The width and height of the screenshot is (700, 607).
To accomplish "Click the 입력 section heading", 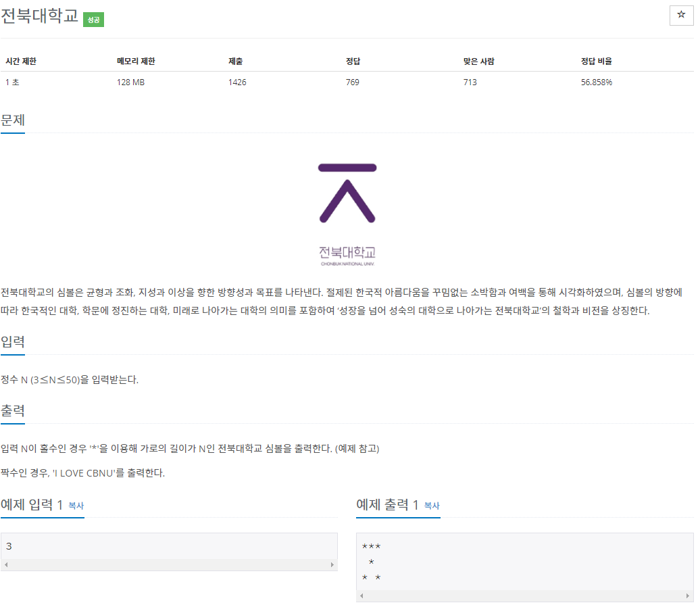I will [12, 341].
